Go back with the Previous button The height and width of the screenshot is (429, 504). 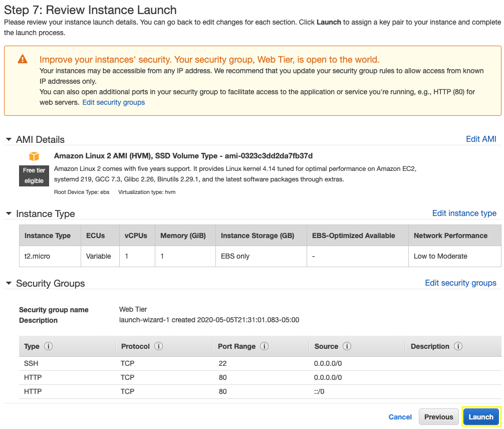438,417
